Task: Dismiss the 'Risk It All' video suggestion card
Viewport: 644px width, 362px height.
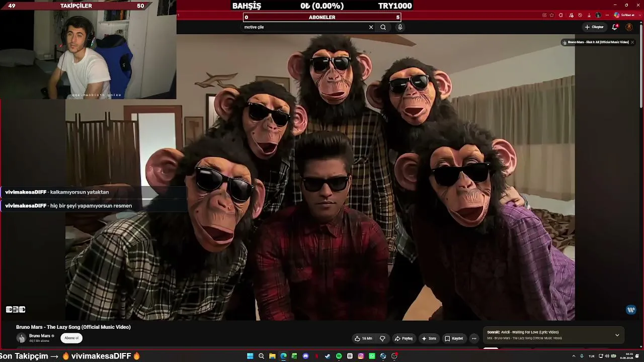Action: (632, 42)
